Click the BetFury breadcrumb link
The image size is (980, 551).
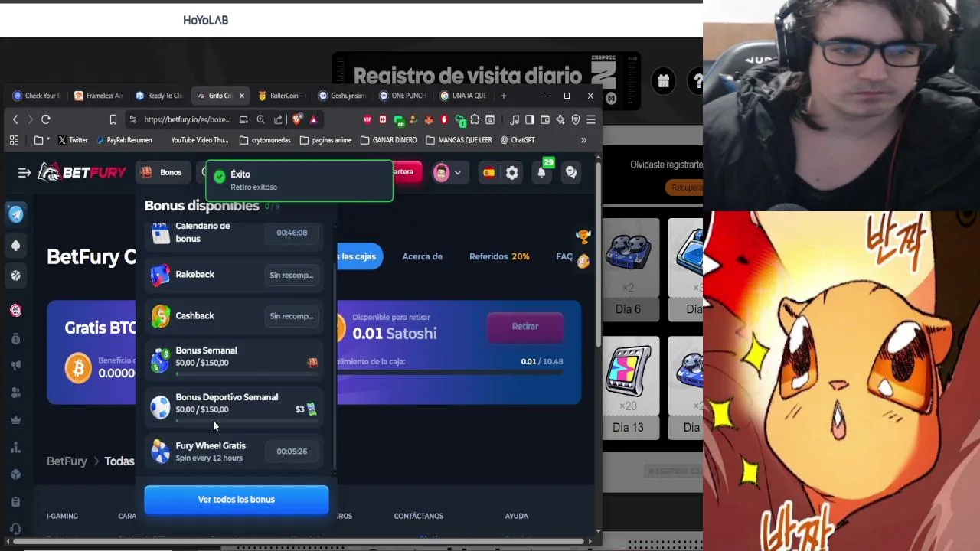(x=67, y=461)
